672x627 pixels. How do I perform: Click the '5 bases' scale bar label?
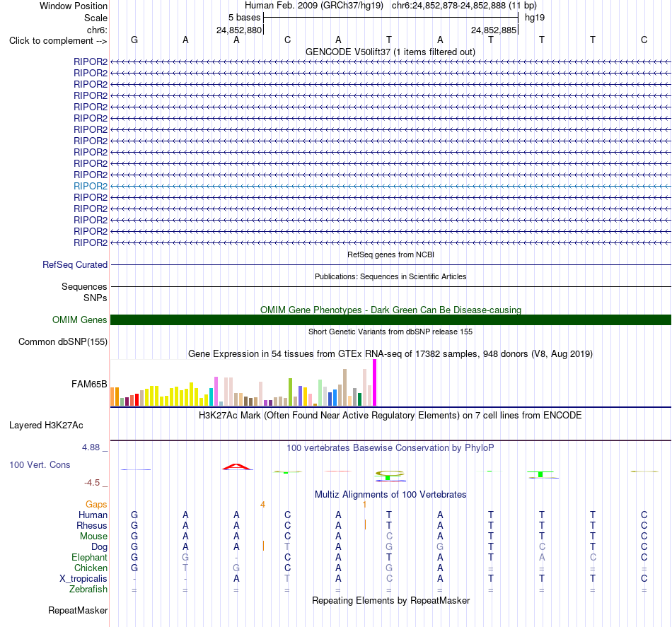(x=244, y=18)
